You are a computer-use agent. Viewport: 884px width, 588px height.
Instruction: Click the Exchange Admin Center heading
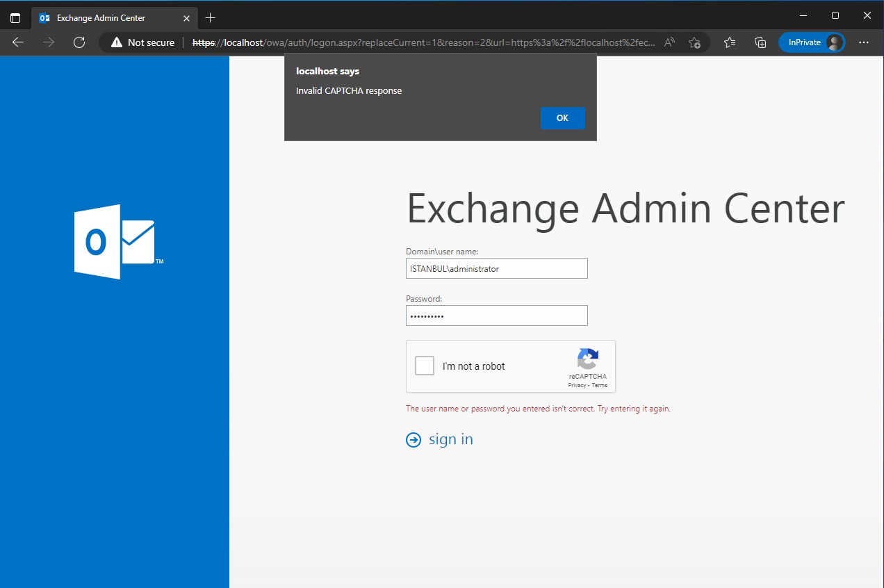tap(625, 208)
